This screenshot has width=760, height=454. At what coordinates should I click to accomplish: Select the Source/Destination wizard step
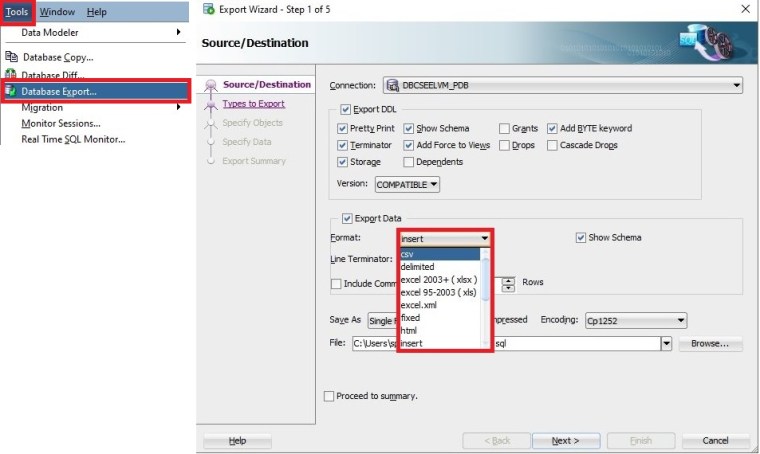[x=267, y=84]
